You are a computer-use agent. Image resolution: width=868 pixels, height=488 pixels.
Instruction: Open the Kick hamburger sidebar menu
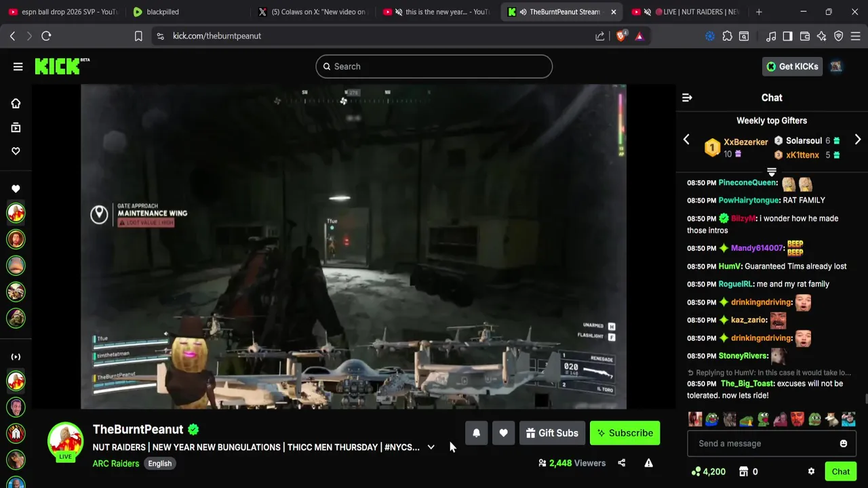pos(18,66)
